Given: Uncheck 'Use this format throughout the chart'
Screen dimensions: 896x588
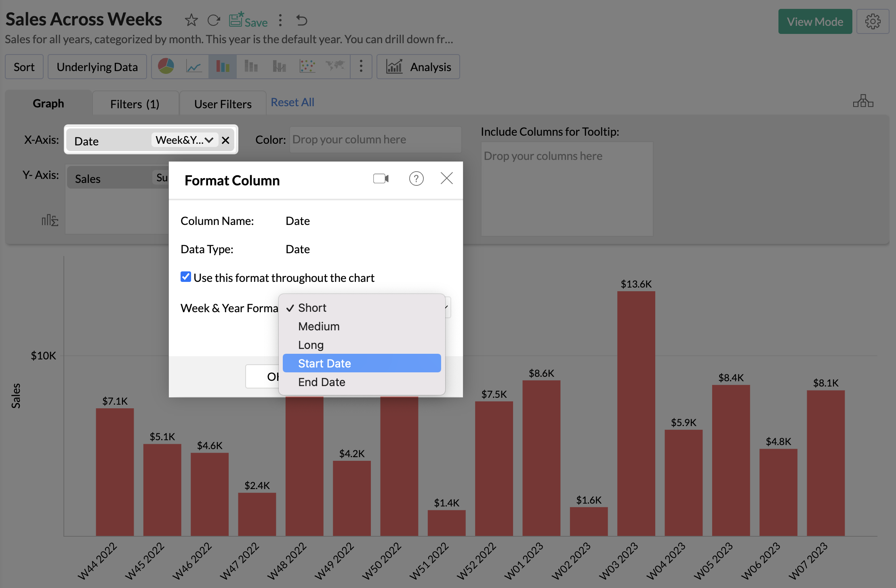Looking at the screenshot, I should [x=185, y=277].
